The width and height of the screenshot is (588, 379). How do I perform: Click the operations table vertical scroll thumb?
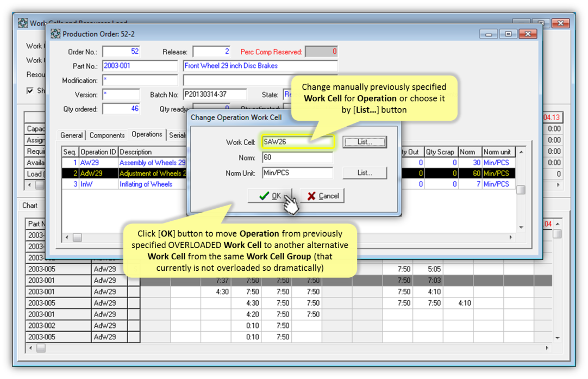tap(521, 190)
